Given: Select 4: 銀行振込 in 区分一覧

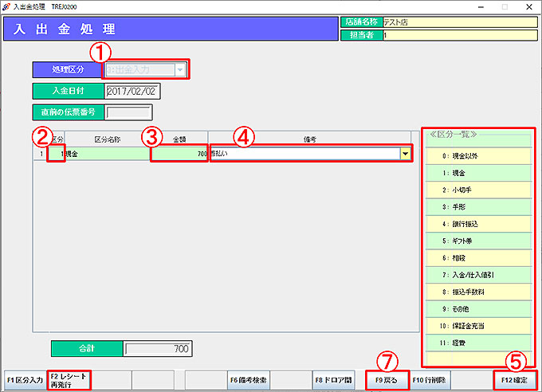Looking at the screenshot, I should click(478, 224).
